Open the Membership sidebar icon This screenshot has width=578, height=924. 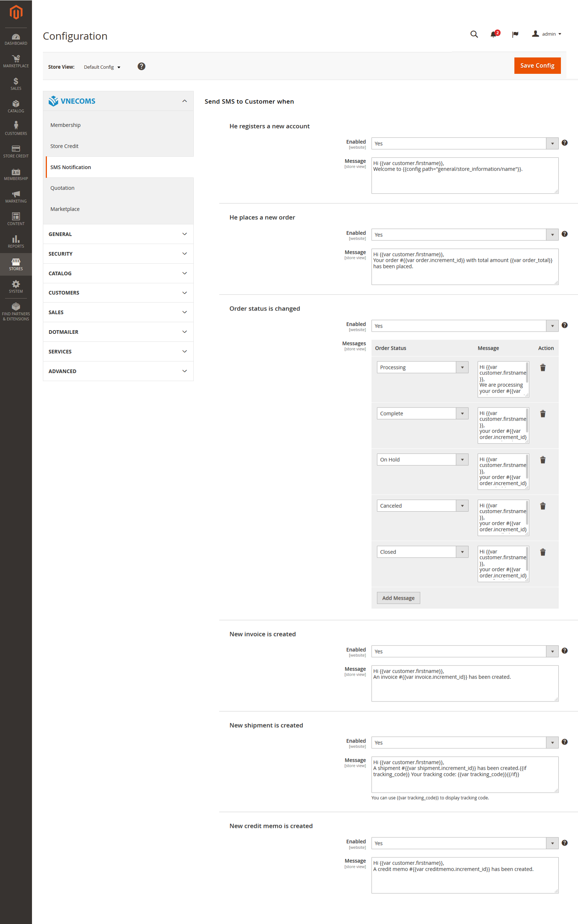click(x=16, y=174)
